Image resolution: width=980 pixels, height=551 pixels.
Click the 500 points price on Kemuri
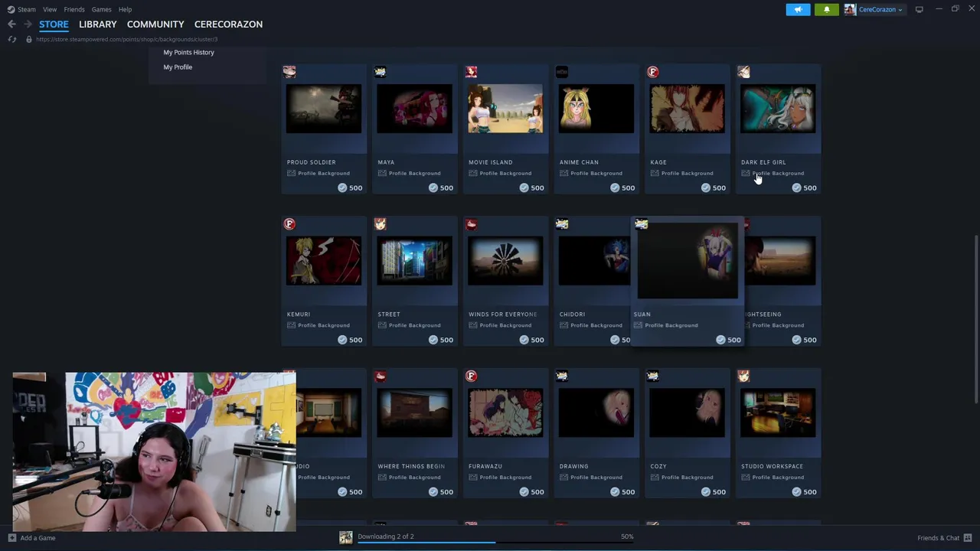[350, 340]
